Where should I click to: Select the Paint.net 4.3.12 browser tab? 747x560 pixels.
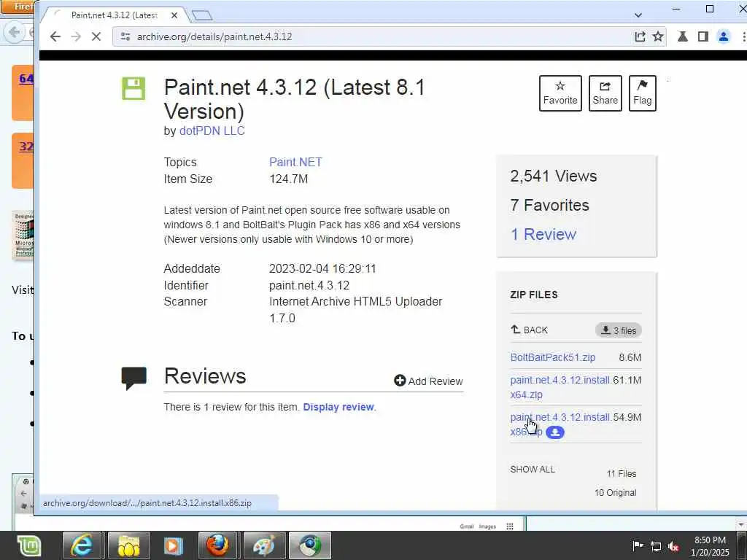(115, 15)
